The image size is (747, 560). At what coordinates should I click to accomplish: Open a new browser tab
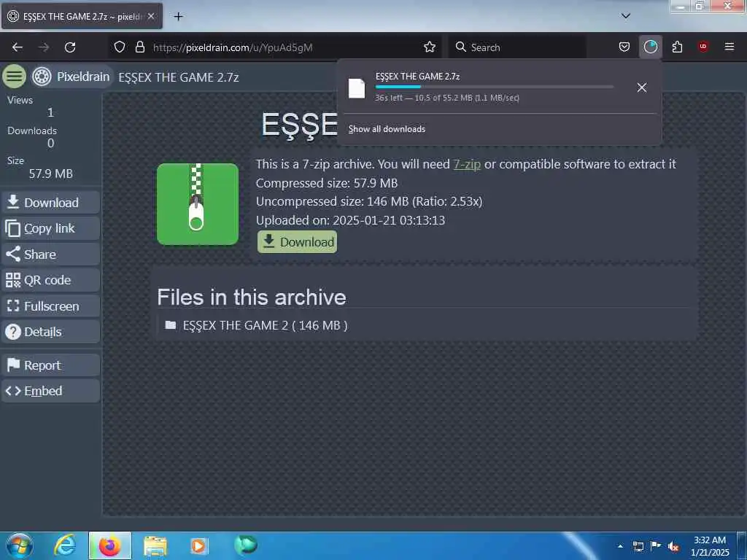[x=178, y=17]
